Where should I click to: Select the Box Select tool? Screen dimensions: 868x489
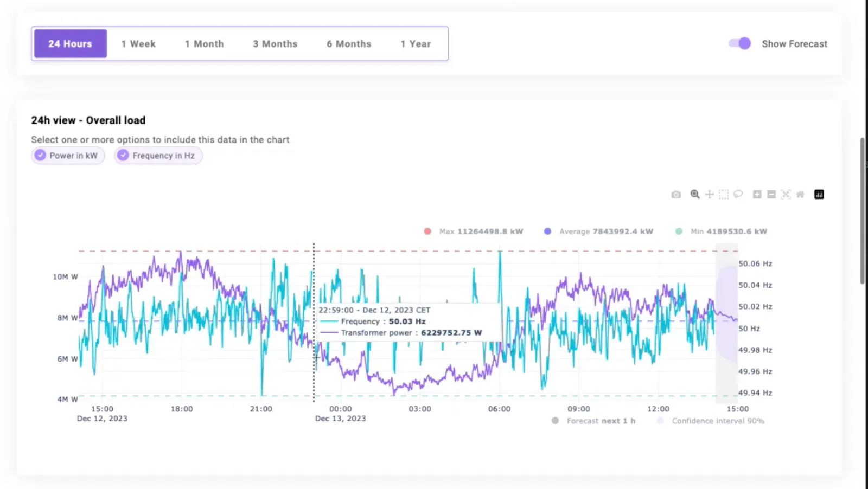click(724, 194)
